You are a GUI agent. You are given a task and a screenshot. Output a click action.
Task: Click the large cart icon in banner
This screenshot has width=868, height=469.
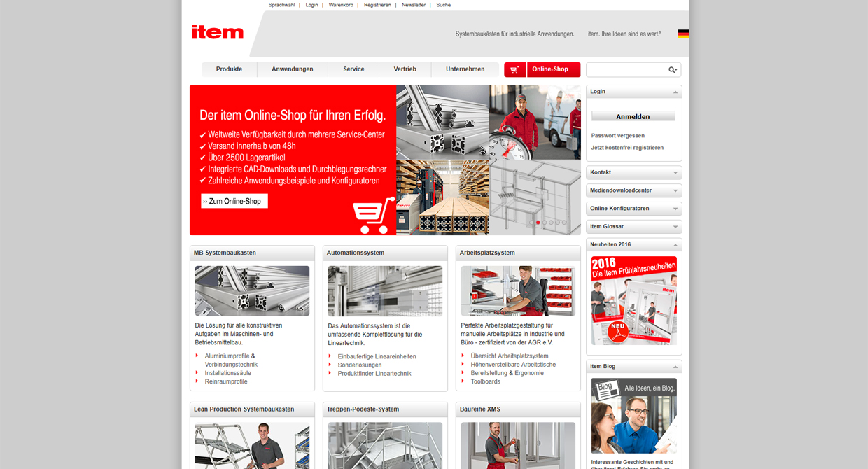373,215
